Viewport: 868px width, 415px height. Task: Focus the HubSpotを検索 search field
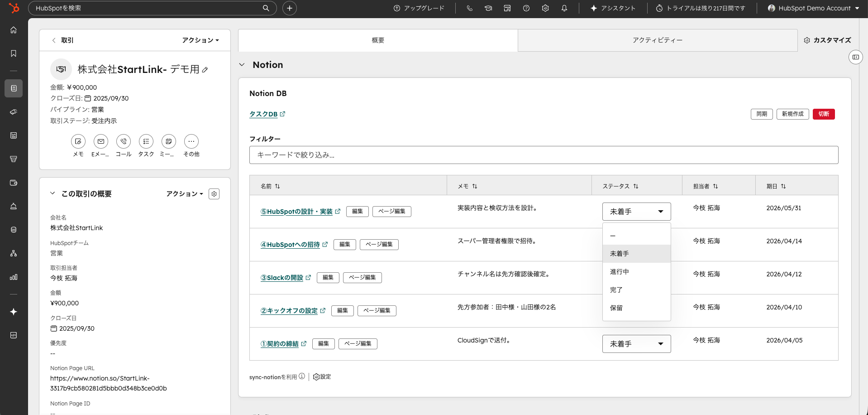tap(153, 8)
